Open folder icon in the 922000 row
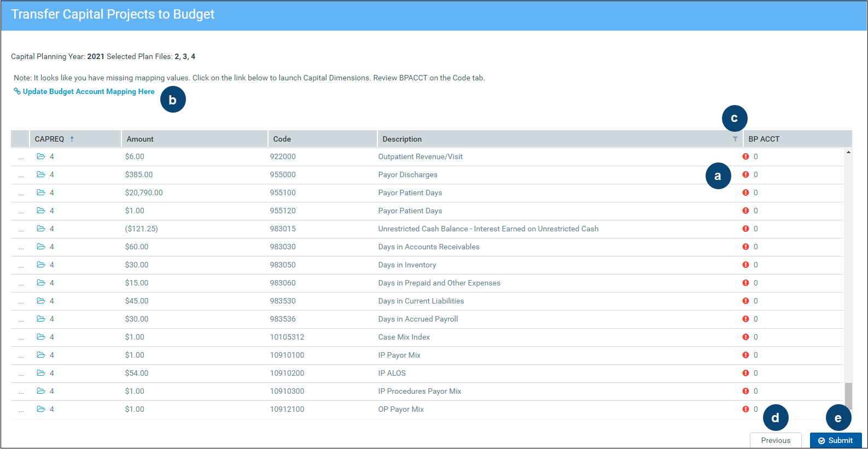 [41, 156]
